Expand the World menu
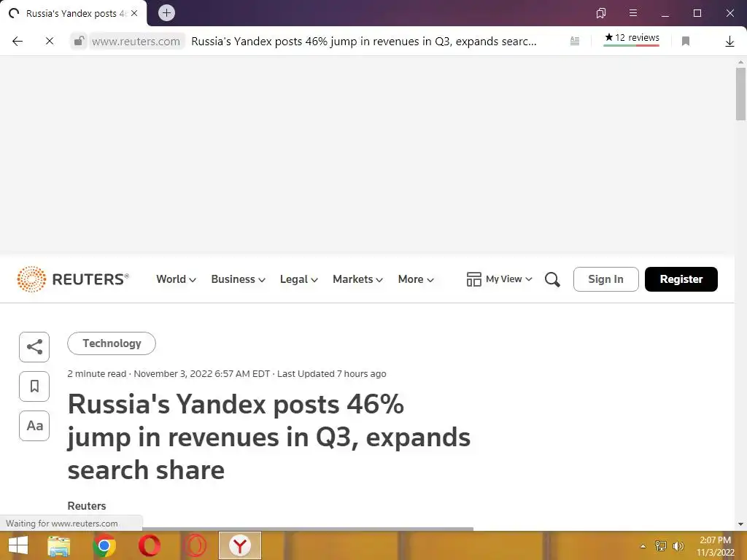Viewport: 747px width, 560px height. click(x=176, y=279)
